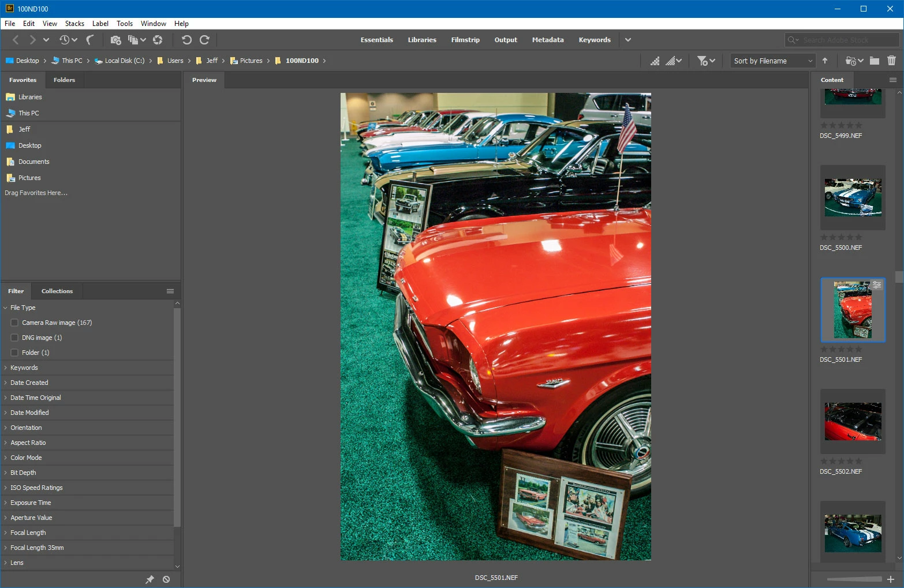Open the Stacks menu
Viewport: 904px width, 588px height.
pos(74,24)
